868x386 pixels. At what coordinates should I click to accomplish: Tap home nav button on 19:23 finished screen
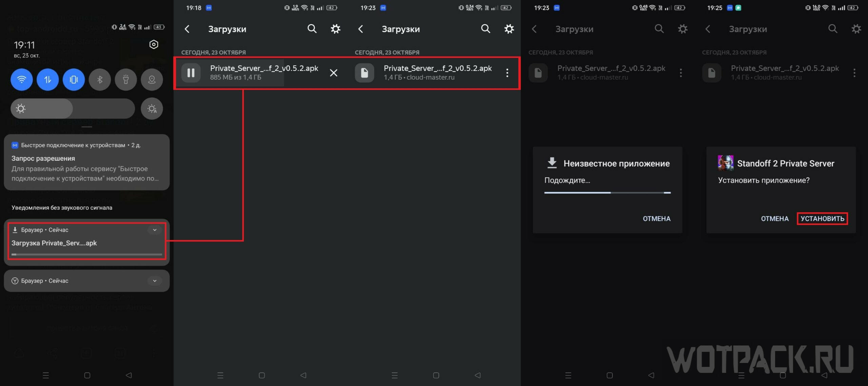click(x=436, y=375)
